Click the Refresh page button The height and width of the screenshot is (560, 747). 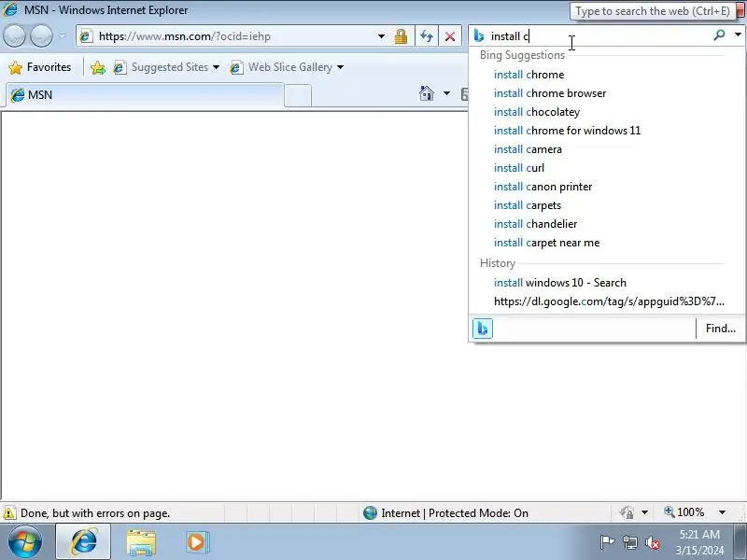pyautogui.click(x=427, y=36)
